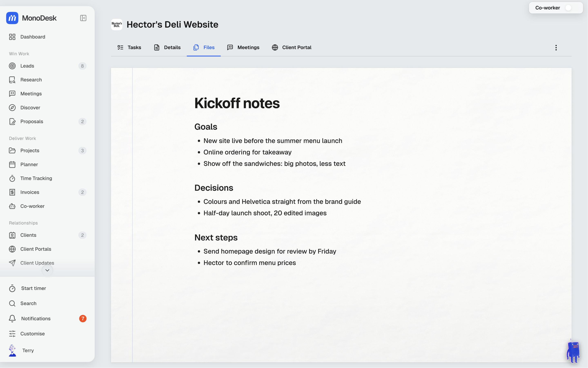Click the Goals heading
588x368 pixels.
tap(206, 127)
